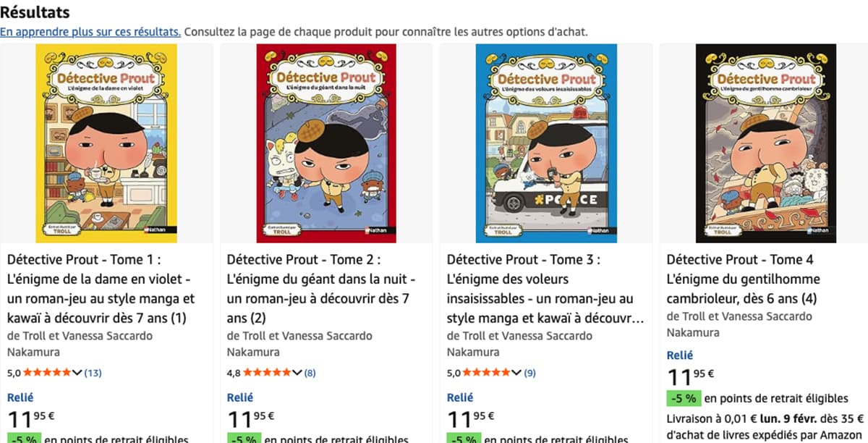Open Tome 2 red book cover

[x=326, y=143]
